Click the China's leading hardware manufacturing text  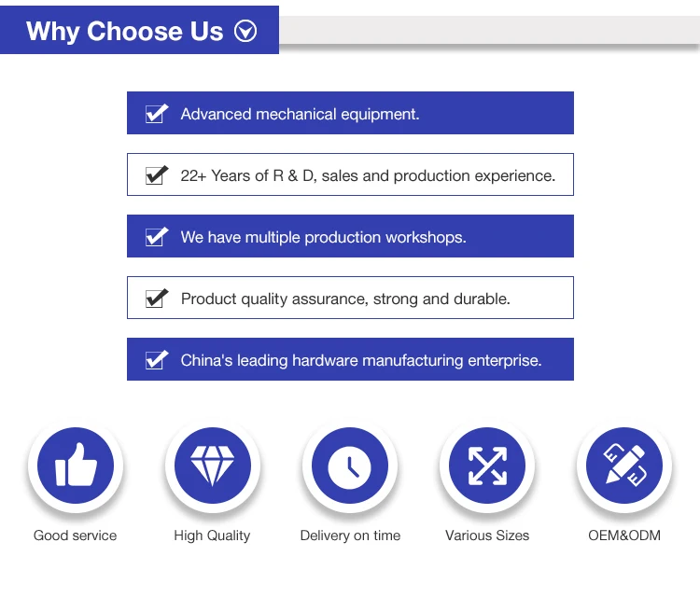pos(361,360)
